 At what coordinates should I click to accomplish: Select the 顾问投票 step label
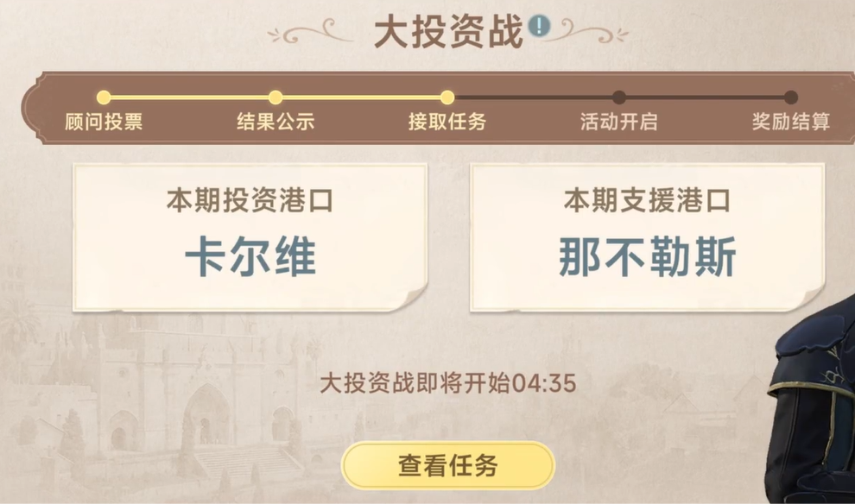point(104,122)
